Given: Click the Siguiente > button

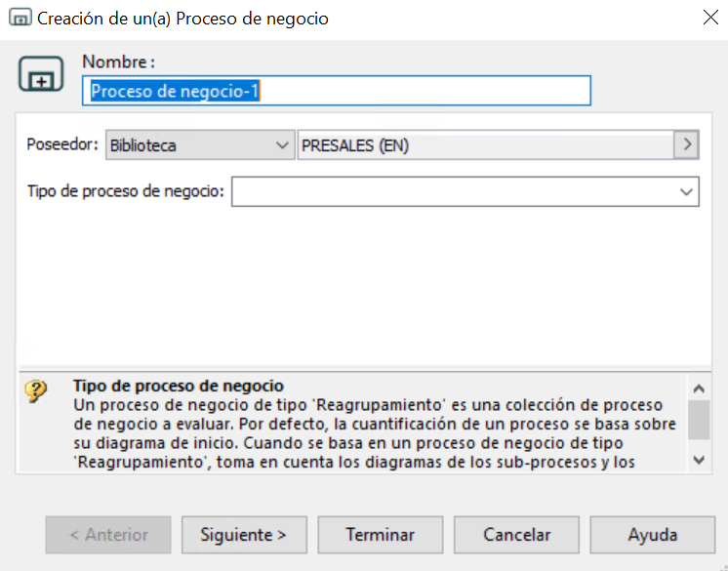Looking at the screenshot, I should (244, 535).
